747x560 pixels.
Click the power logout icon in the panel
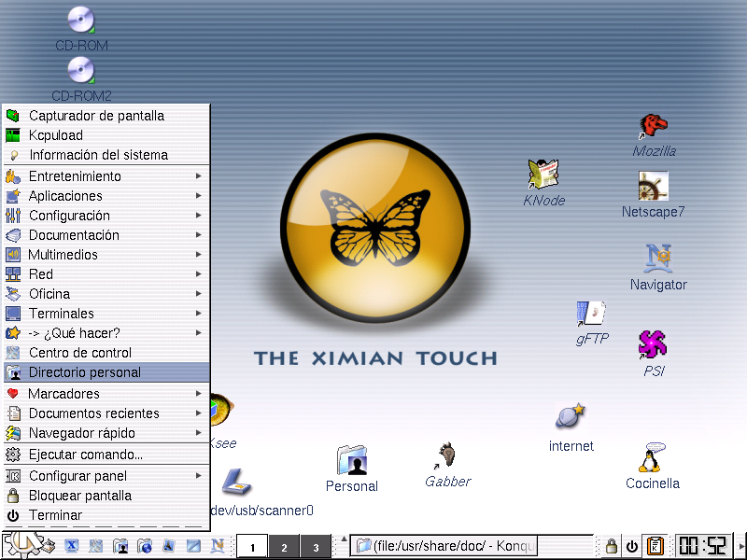(632, 546)
